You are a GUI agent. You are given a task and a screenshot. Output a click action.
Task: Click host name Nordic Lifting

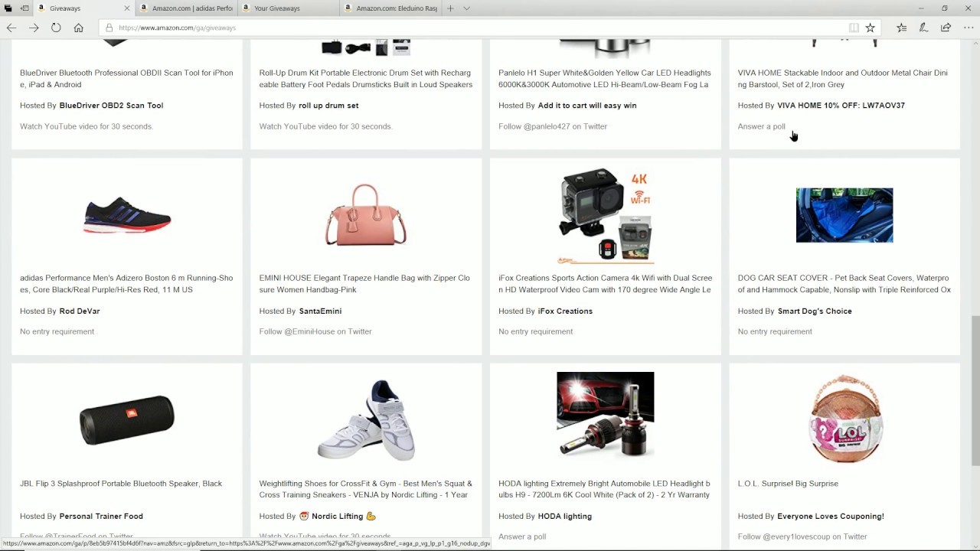337,517
